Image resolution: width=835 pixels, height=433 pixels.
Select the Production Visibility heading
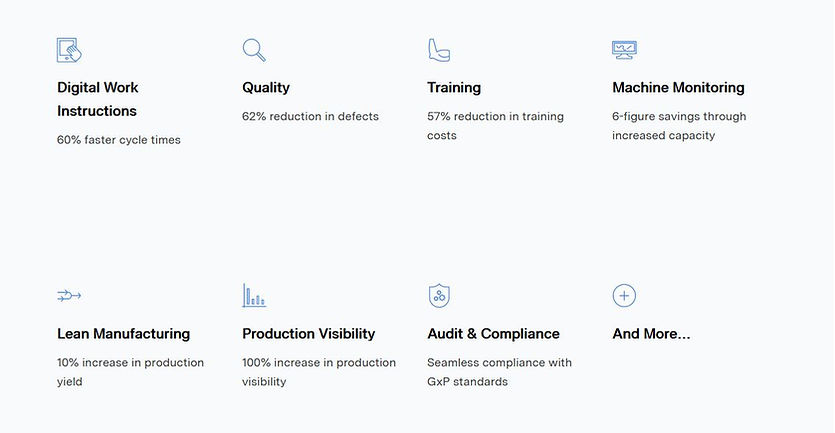(x=308, y=333)
